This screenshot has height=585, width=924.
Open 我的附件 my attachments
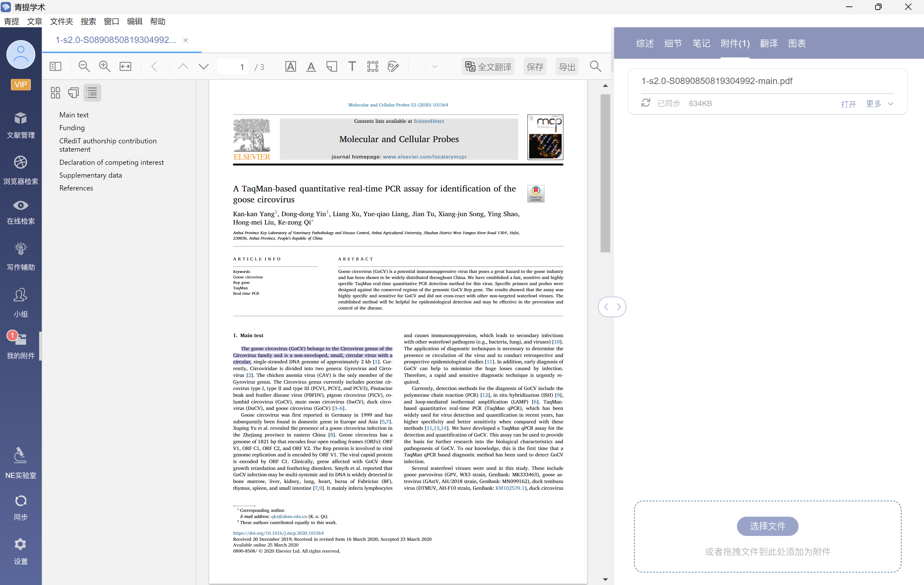click(21, 345)
